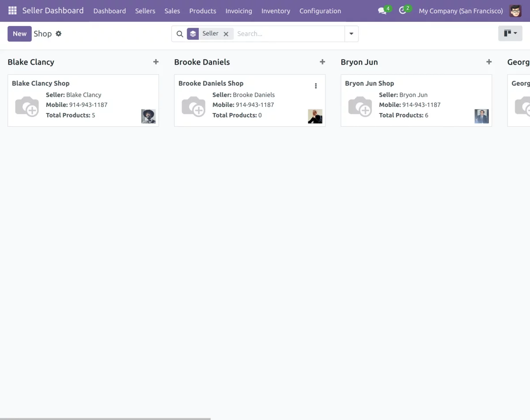530x420 pixels.
Task: Open the Brooke Daniels Shop card title
Action: [211, 83]
